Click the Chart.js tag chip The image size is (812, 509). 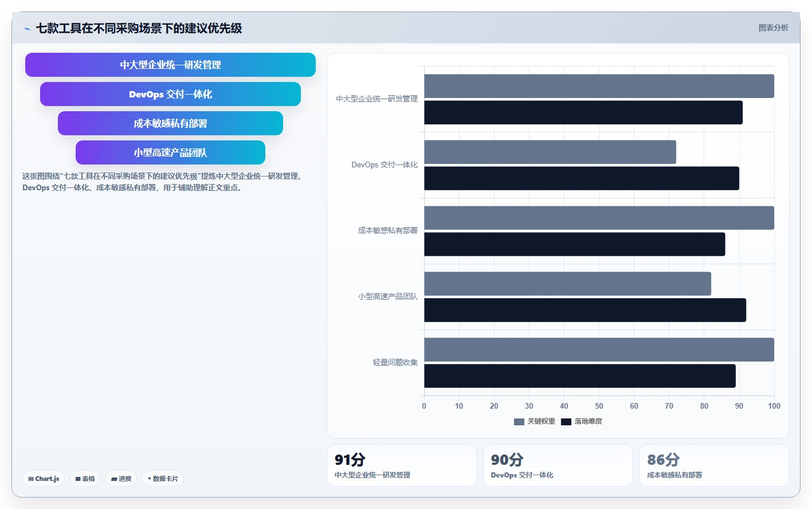pos(44,479)
